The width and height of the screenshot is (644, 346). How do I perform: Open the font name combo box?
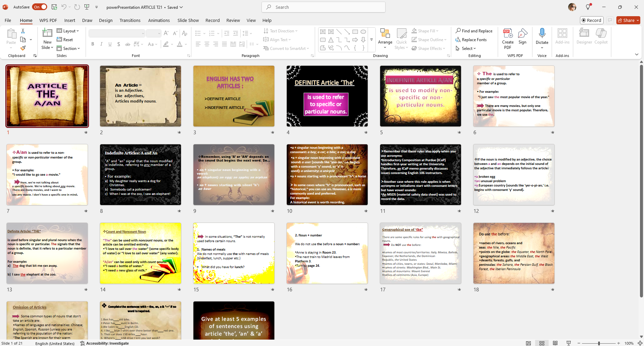(x=117, y=33)
